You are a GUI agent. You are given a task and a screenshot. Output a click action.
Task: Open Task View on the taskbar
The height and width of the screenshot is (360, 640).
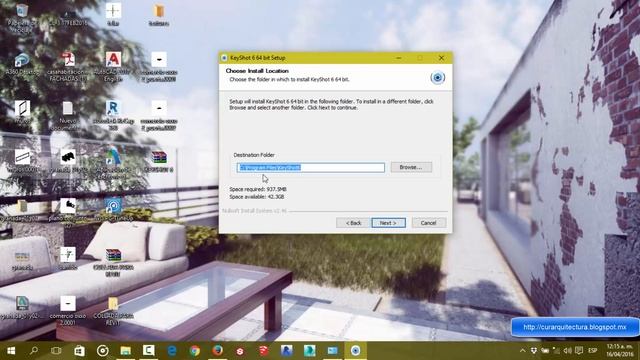(56, 351)
